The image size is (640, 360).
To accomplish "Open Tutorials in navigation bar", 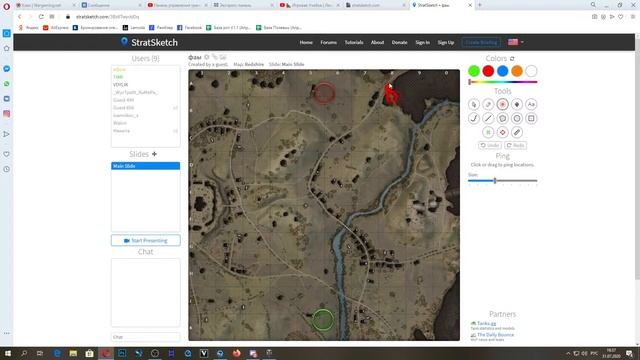I will (x=354, y=42).
